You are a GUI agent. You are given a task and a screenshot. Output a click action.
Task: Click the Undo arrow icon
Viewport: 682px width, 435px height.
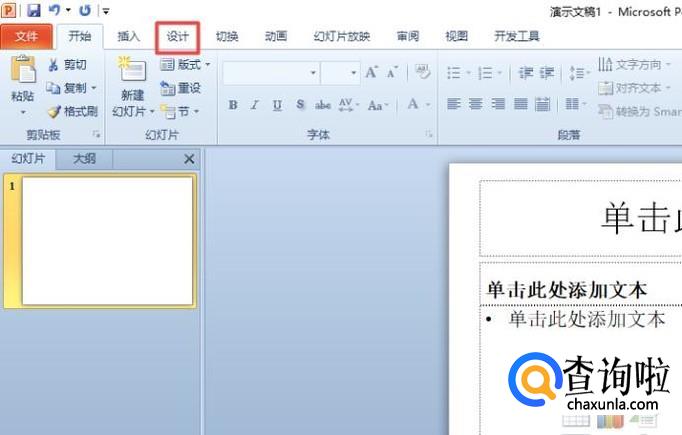(x=54, y=10)
